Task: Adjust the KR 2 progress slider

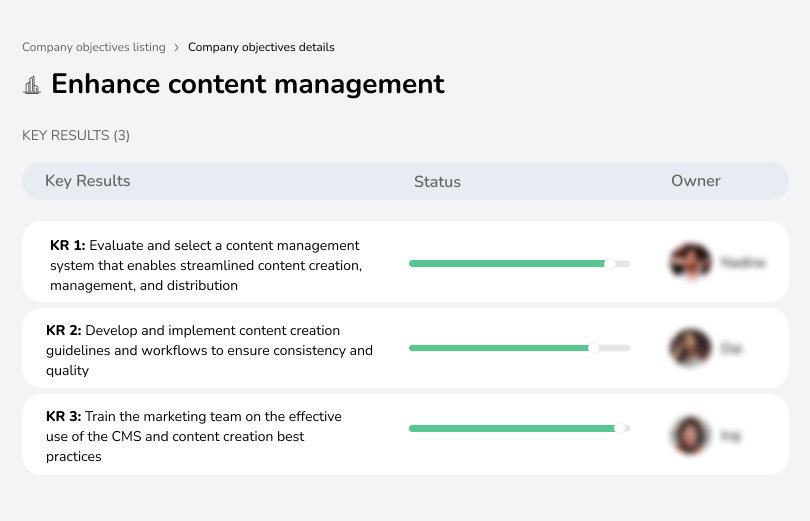Action: point(594,348)
